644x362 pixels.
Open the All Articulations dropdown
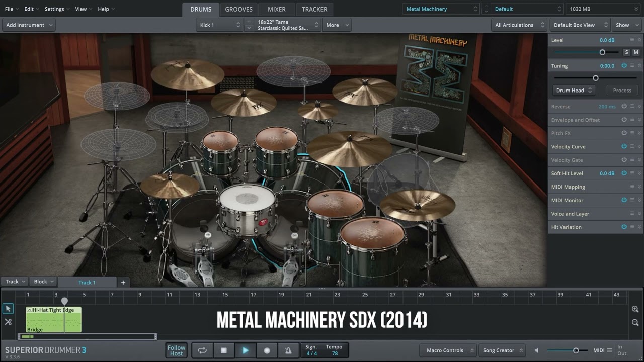click(519, 25)
